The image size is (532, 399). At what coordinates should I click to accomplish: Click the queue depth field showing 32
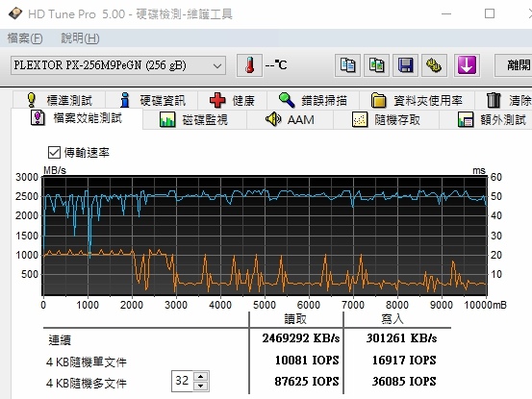click(x=182, y=381)
